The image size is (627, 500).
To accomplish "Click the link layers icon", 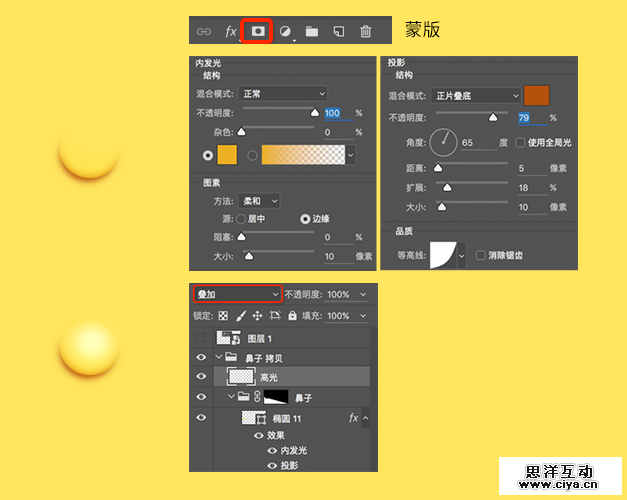I will click(x=204, y=31).
